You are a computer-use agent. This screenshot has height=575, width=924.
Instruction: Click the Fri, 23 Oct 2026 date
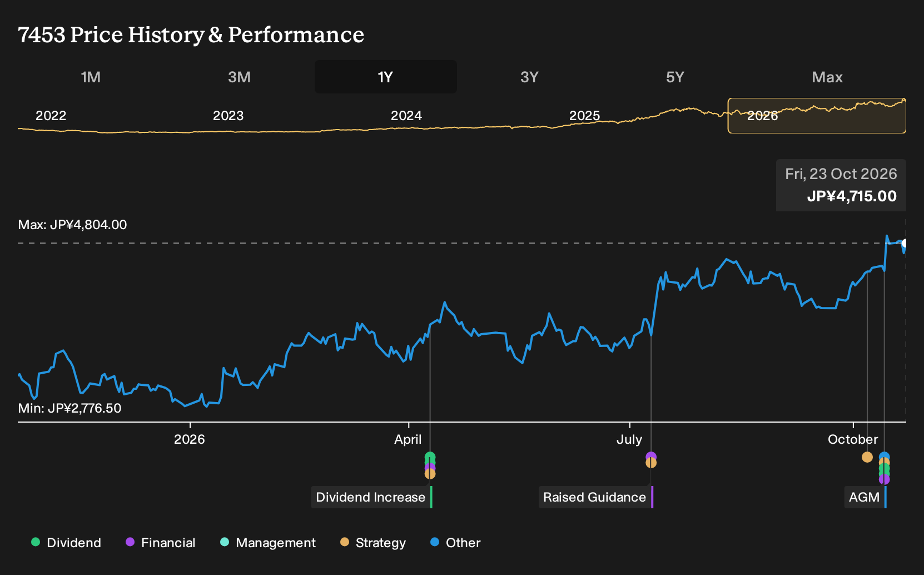tap(841, 174)
